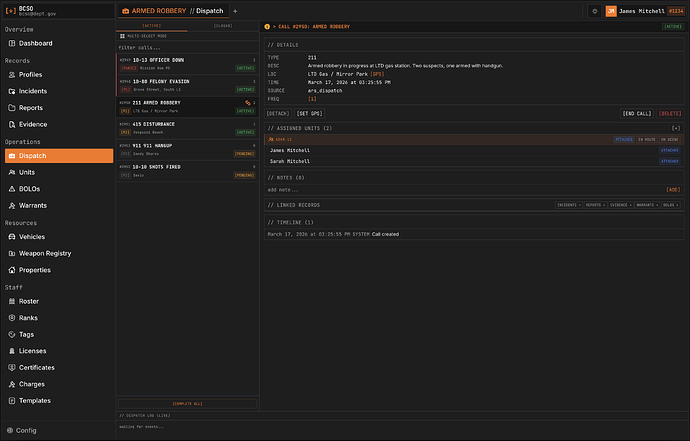Viewport: 690px width, 441px height.
Task: Click the frequency [1] link
Action: [312, 99]
